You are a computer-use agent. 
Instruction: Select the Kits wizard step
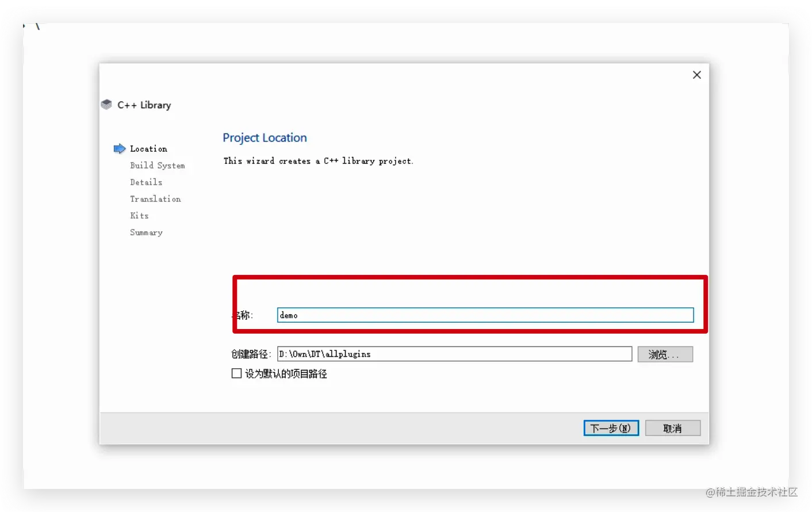coord(139,216)
